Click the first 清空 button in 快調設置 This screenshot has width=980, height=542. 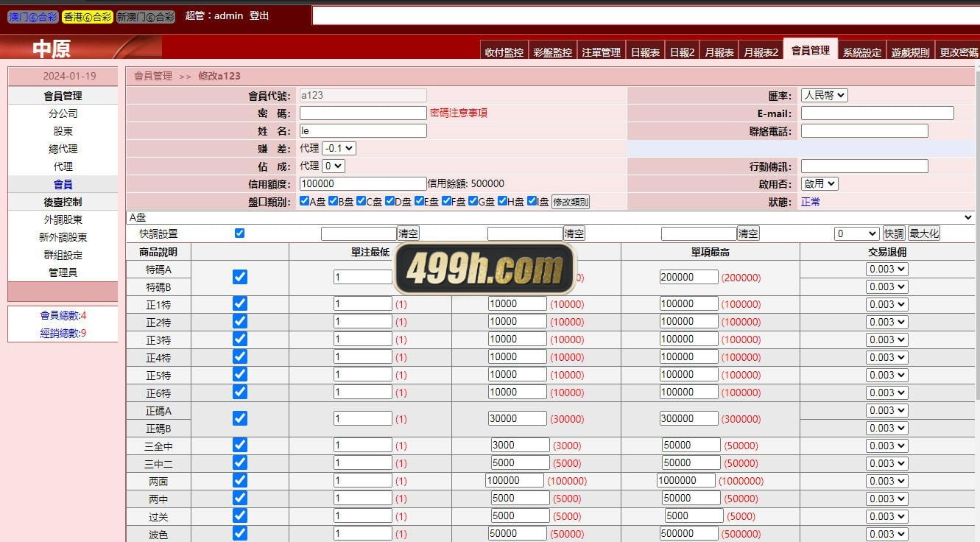pos(408,233)
